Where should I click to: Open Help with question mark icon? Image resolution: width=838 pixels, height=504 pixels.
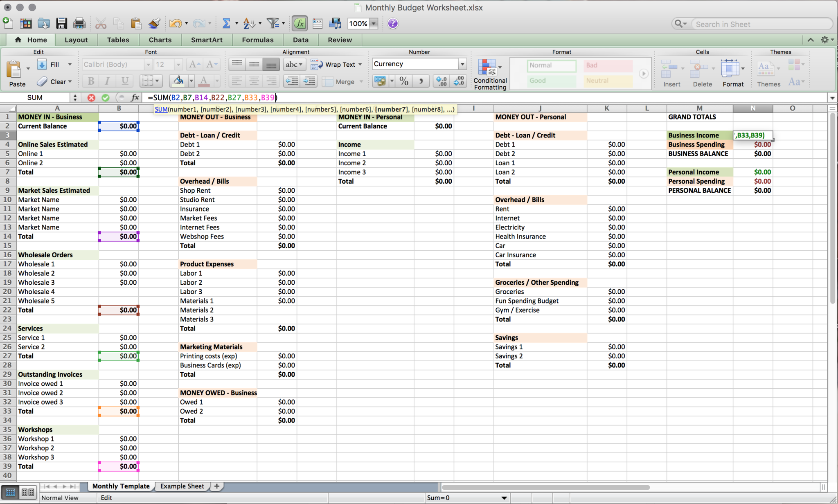393,23
